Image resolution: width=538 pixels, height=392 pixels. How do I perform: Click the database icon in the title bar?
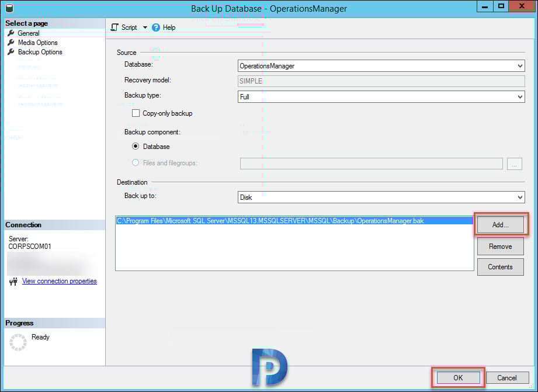coord(9,8)
